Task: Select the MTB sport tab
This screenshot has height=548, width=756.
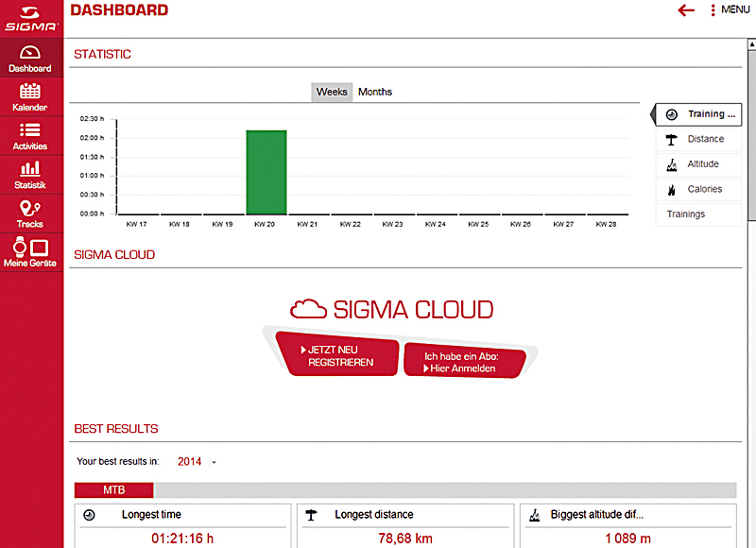Action: [x=114, y=490]
